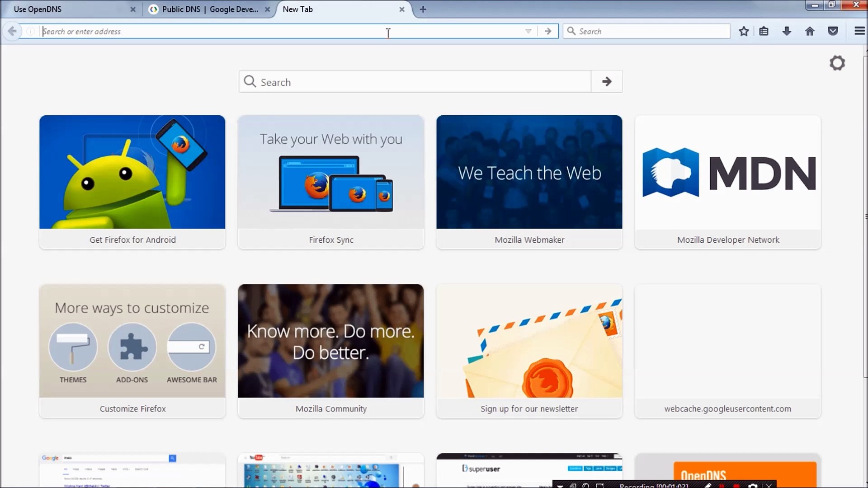This screenshot has width=868, height=488.
Task: Expand the address bar history dropdown
Action: [528, 31]
